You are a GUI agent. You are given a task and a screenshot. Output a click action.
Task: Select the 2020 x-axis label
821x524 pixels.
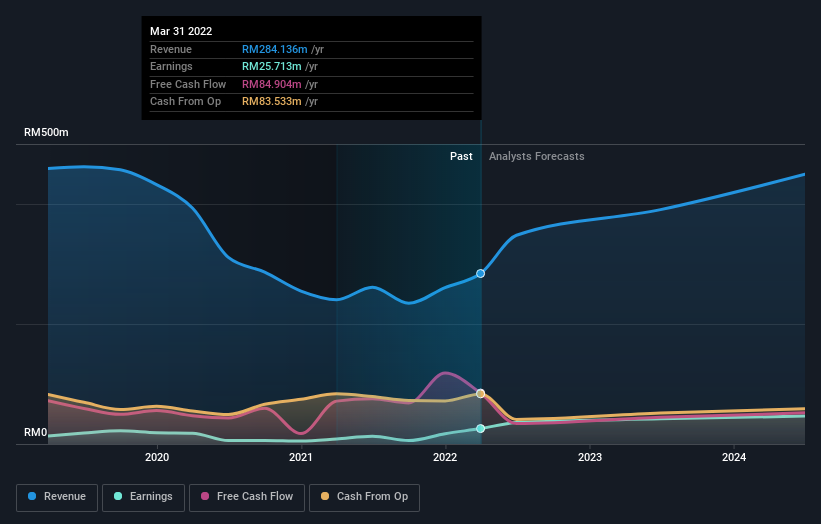coord(157,457)
